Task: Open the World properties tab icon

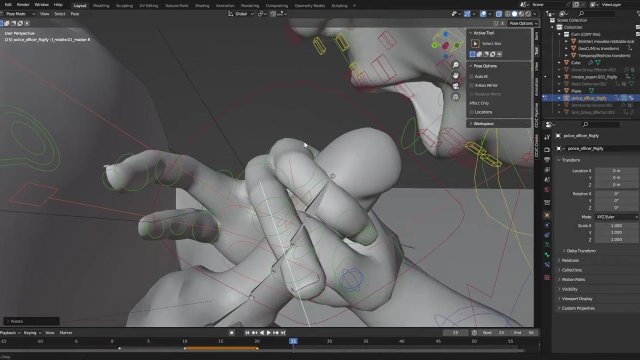Action: coord(547,189)
